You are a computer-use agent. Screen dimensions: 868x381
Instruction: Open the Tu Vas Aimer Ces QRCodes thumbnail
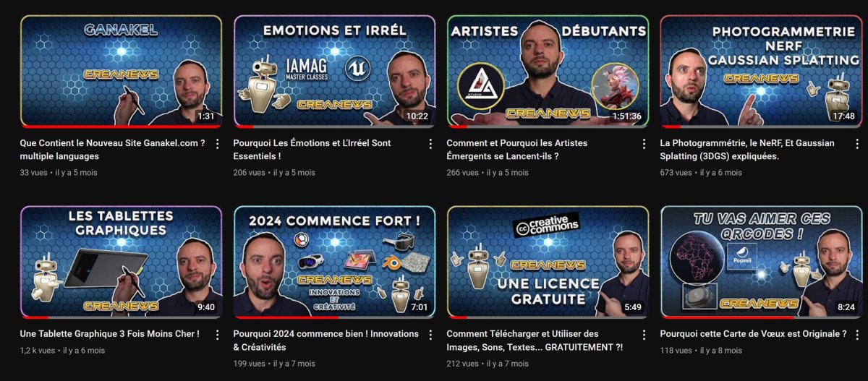click(761, 262)
